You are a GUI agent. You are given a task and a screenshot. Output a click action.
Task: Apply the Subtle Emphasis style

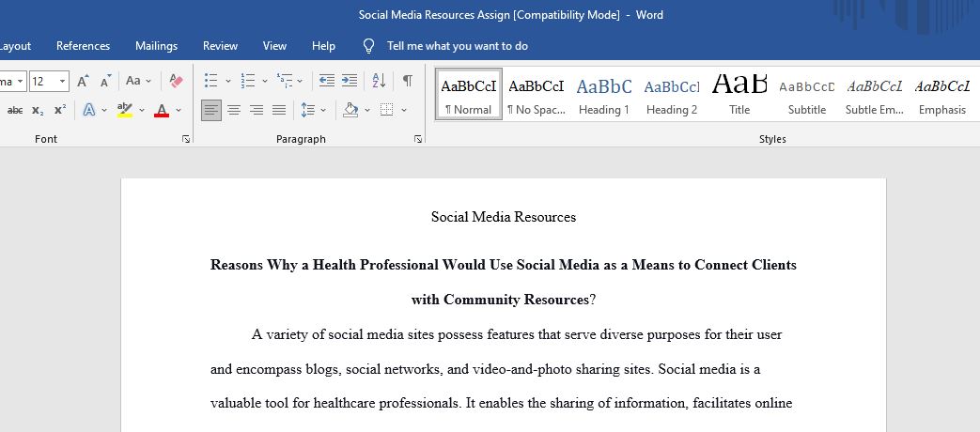(875, 94)
